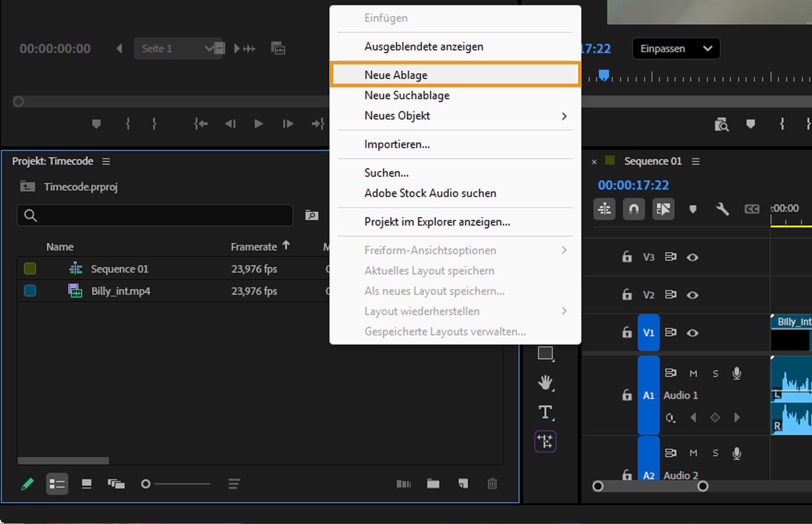
Task: Click the new bin folder icon
Action: pyautogui.click(x=433, y=483)
